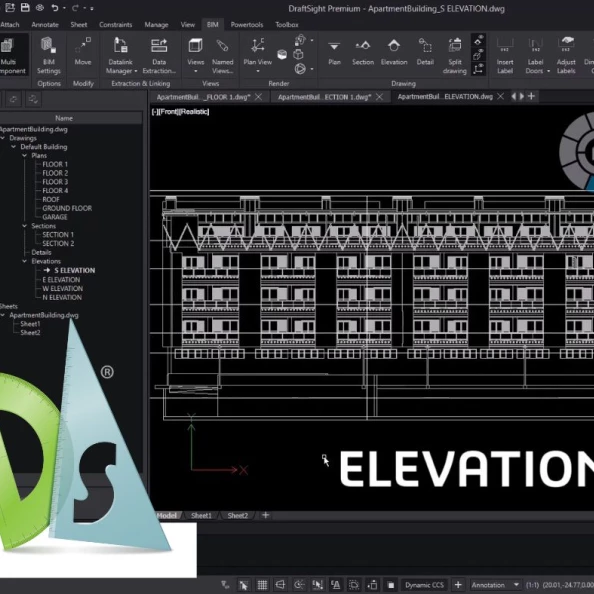The width and height of the screenshot is (594, 594).
Task: Switch to the FLOOR 1.dwg document tab
Action: point(203,97)
